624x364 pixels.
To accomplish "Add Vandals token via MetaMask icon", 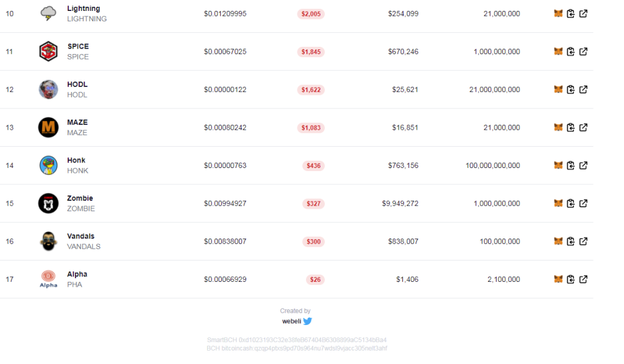I will point(558,241).
